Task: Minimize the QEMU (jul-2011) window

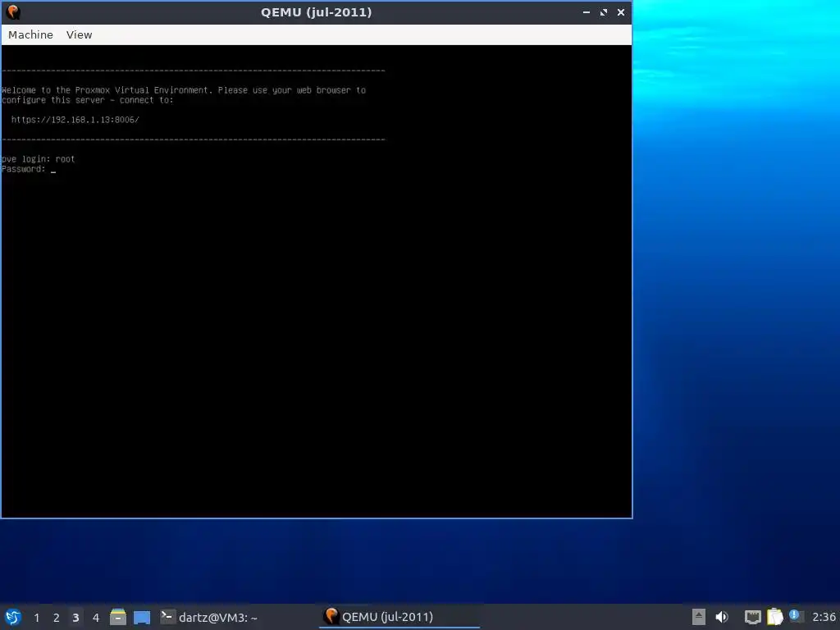Action: (586, 11)
